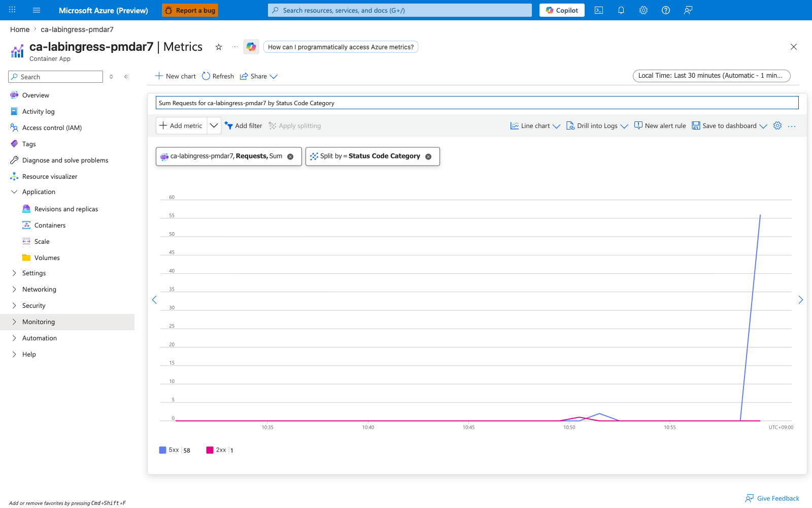This screenshot has width=812, height=508.
Task: Create a New alert rule
Action: (x=660, y=126)
